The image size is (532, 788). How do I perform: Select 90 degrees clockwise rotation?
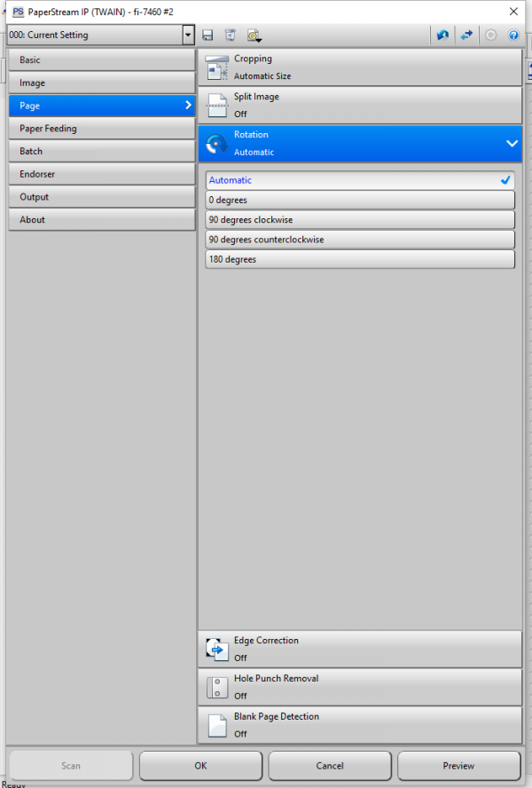[359, 220]
